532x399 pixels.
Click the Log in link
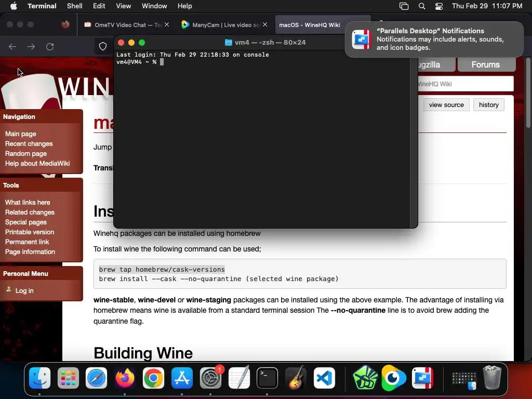pyautogui.click(x=24, y=290)
